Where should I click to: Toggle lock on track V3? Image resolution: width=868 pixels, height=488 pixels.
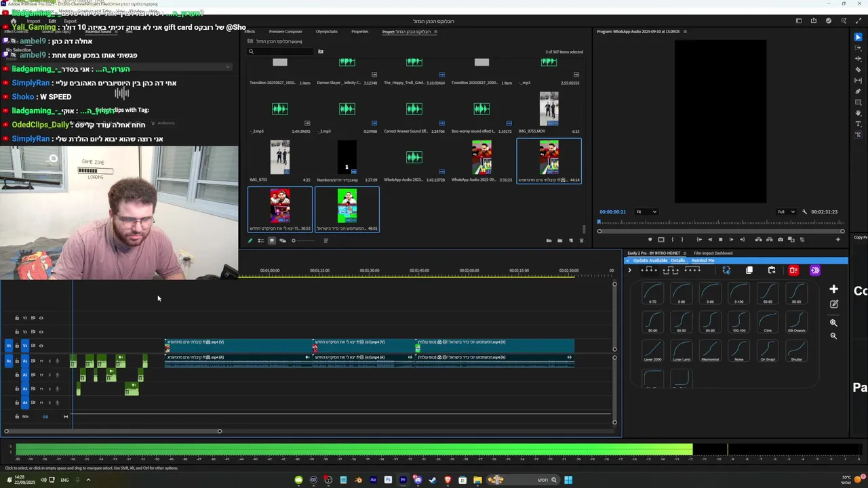(x=17, y=318)
